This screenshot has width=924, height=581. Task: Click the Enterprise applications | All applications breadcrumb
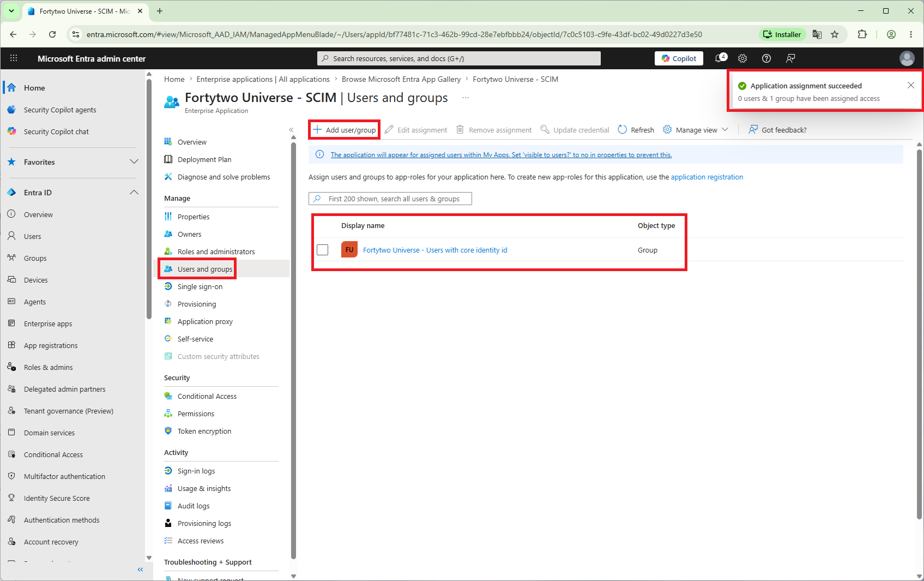click(x=263, y=80)
